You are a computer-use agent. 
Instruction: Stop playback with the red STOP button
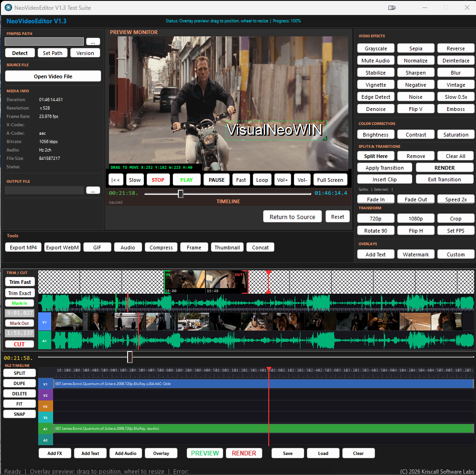click(x=158, y=180)
